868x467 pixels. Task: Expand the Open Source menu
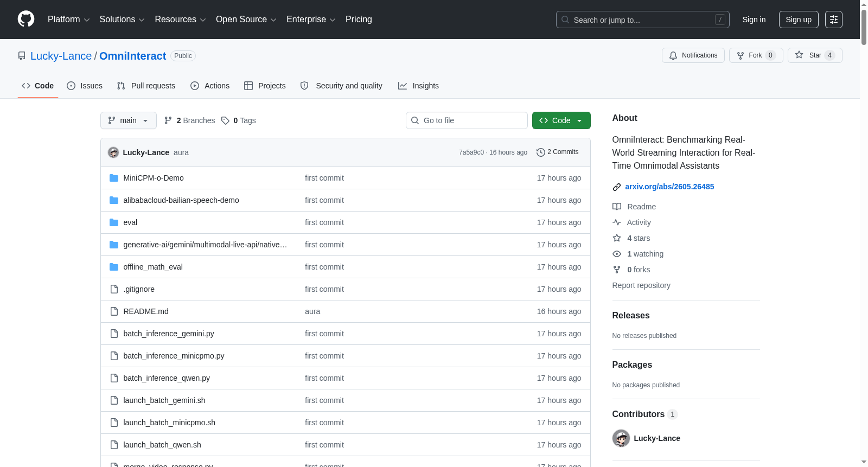point(246,20)
